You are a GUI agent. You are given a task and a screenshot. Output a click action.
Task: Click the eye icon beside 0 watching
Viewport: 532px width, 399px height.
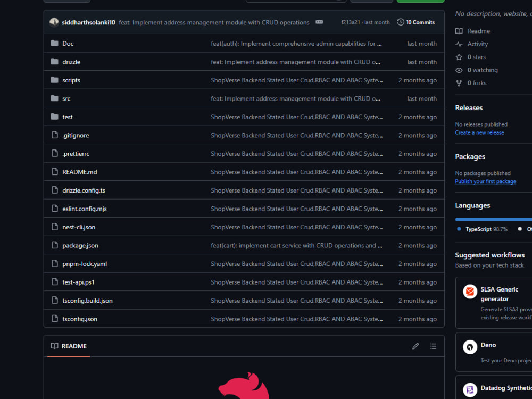click(x=459, y=70)
